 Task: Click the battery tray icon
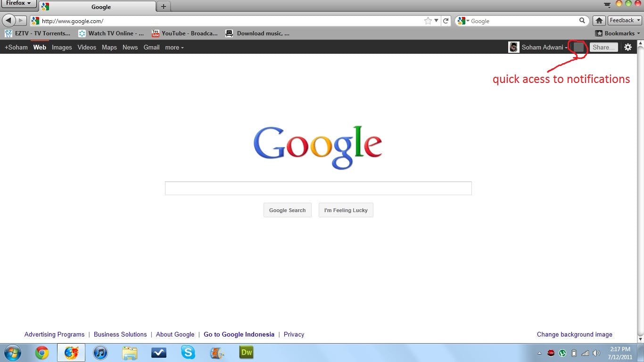(574, 353)
